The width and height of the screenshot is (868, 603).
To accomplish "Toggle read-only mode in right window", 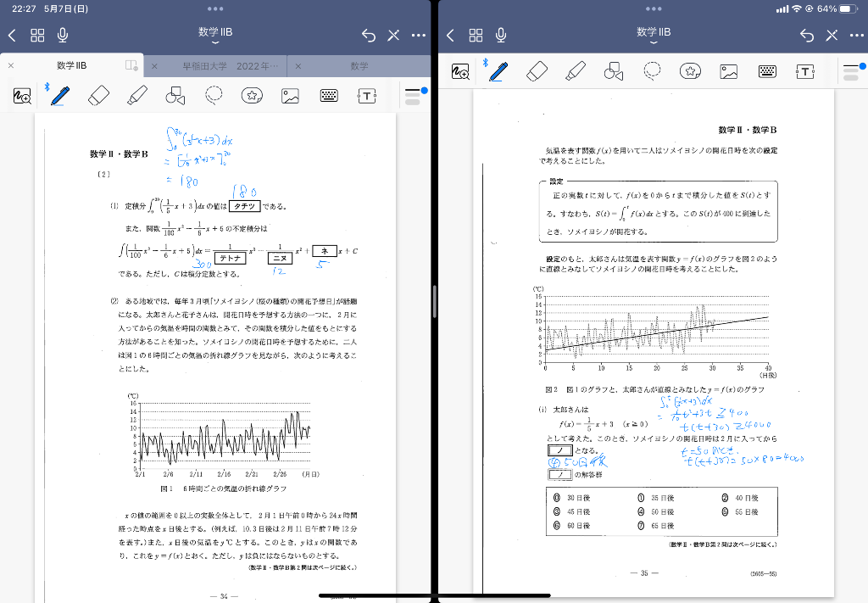I will click(832, 35).
